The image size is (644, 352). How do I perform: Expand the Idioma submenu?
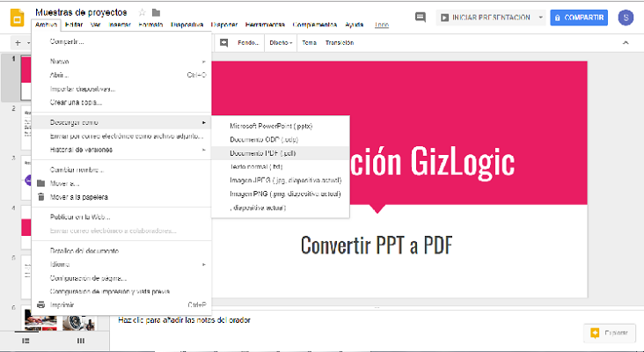coord(121,264)
